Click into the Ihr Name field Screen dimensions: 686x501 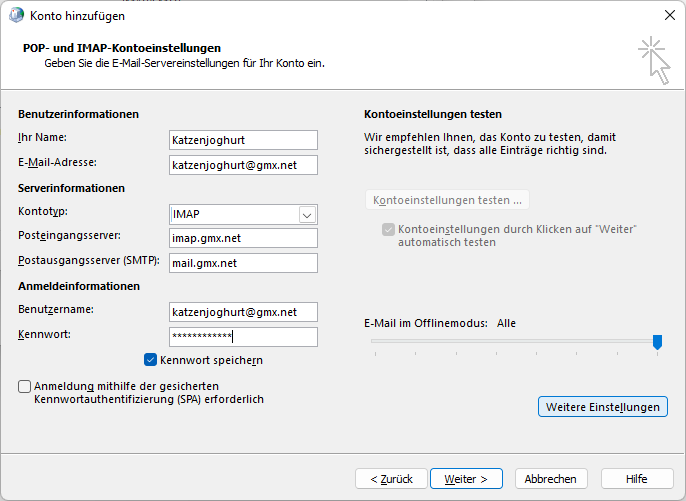click(243, 140)
